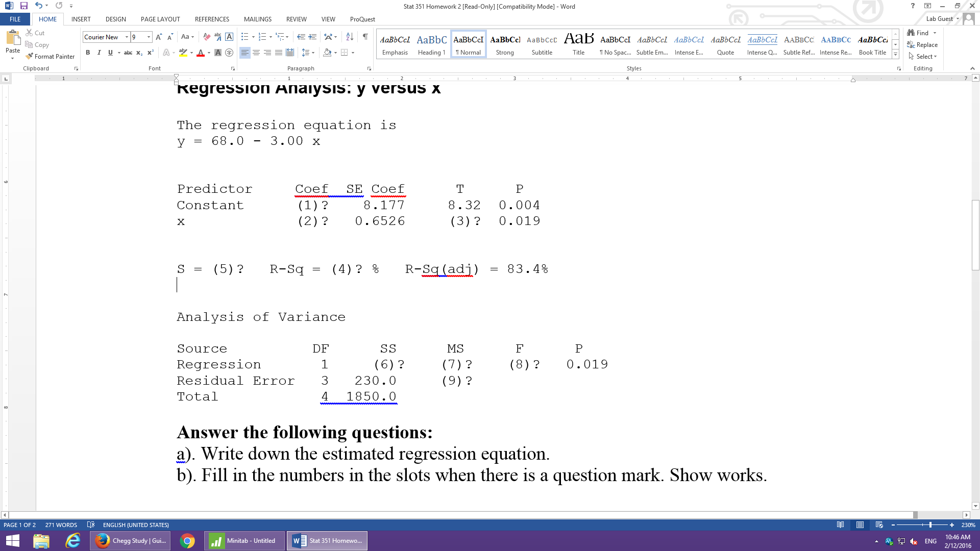
Task: Sort the selected text
Action: coord(349,37)
